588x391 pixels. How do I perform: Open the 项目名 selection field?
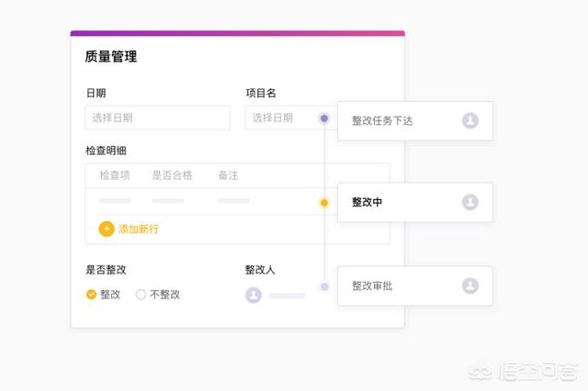point(280,117)
